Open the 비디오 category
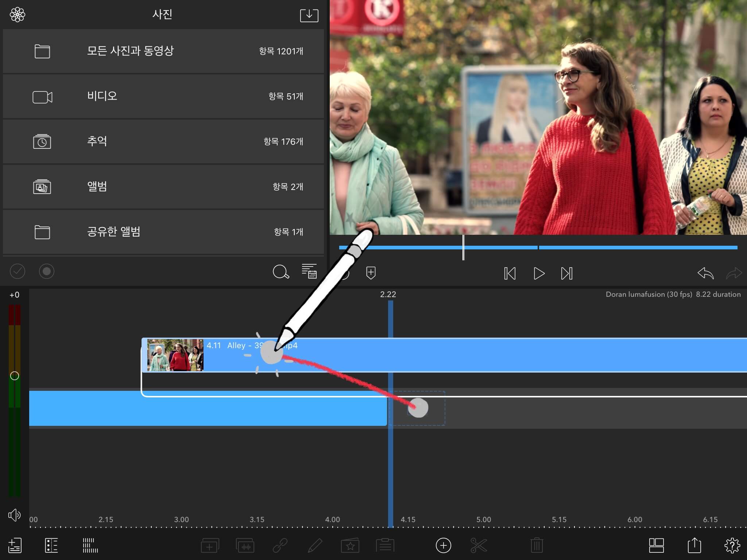Image resolution: width=747 pixels, height=560 pixels. (163, 96)
